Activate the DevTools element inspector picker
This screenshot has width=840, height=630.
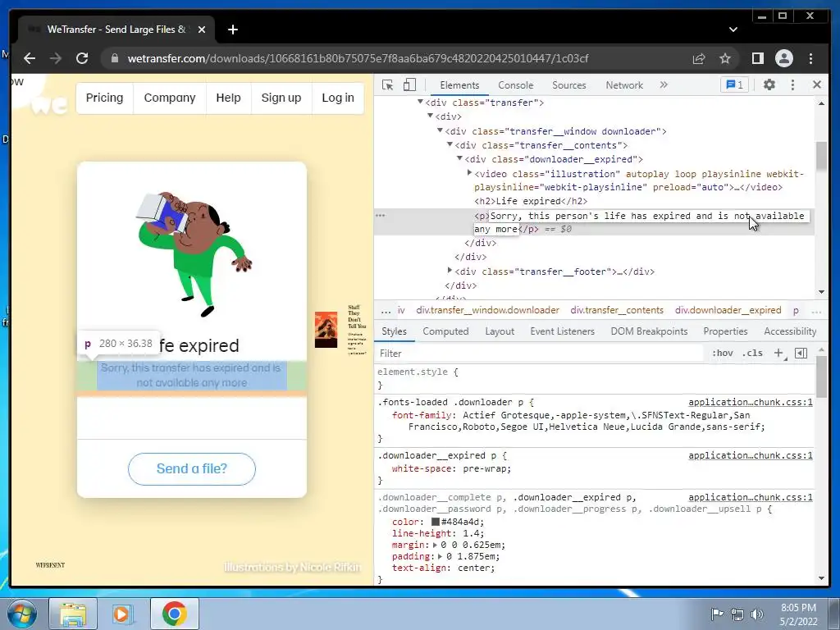click(388, 84)
